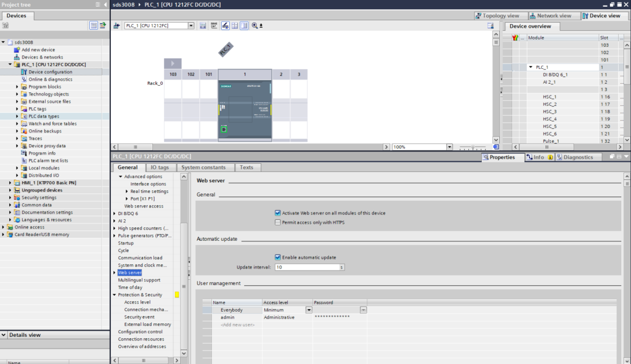
Task: Check Permit access only with HTTPS
Action: coord(278,222)
